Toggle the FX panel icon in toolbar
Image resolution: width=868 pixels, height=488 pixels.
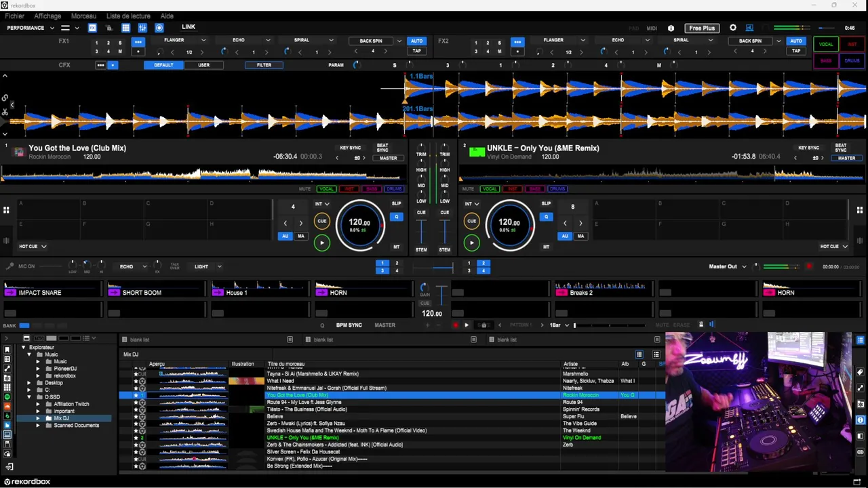point(92,28)
